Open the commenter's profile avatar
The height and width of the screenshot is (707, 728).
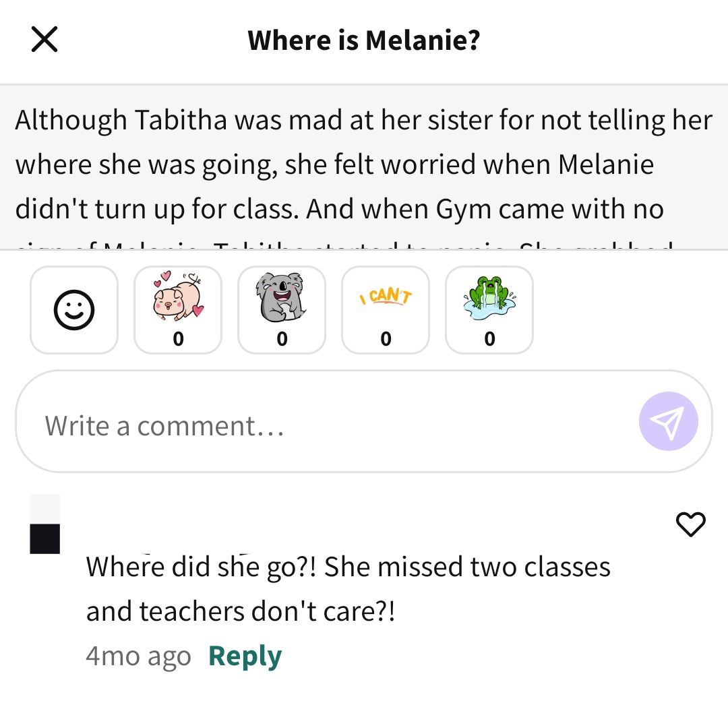(x=45, y=524)
